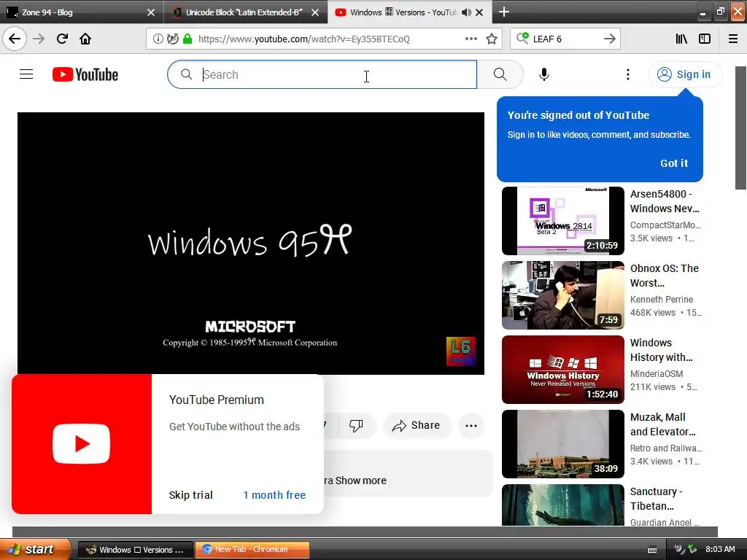
Task: Click the Windows History with title link
Action: [662, 350]
